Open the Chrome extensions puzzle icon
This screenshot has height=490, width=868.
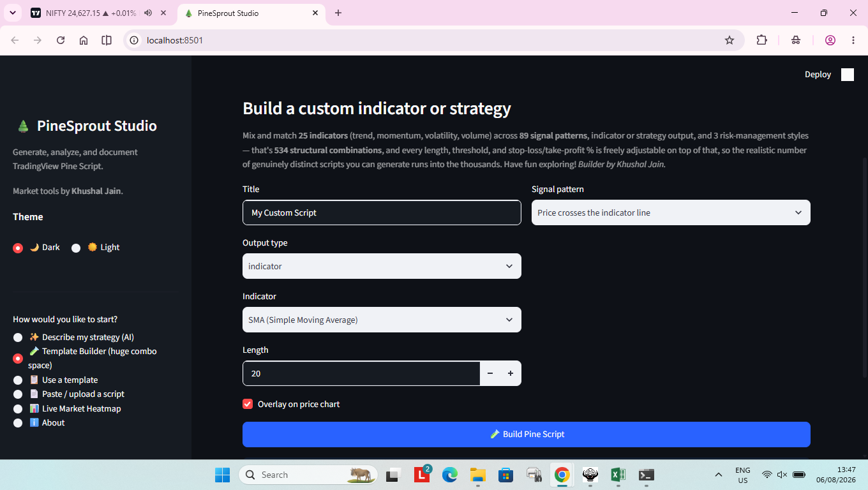coord(761,40)
